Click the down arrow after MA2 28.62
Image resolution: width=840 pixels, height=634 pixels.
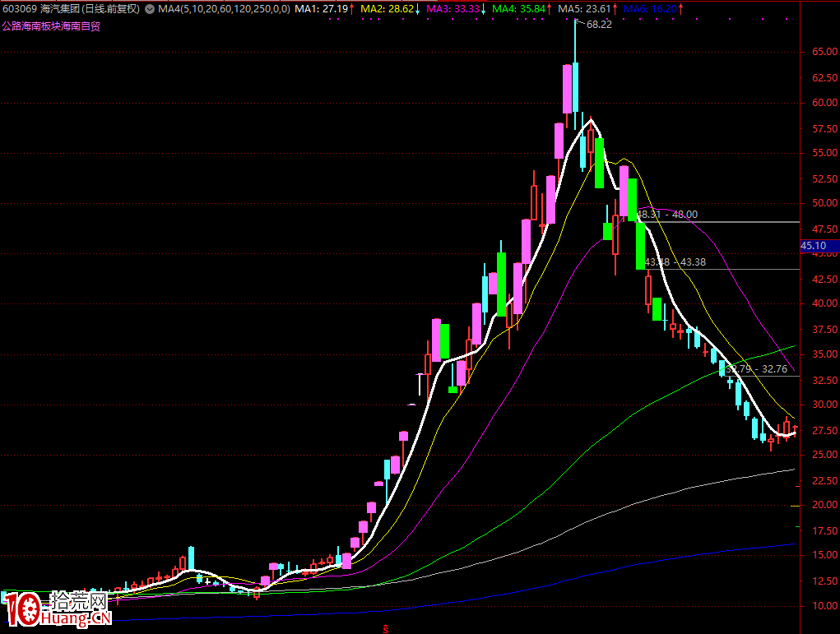(417, 10)
